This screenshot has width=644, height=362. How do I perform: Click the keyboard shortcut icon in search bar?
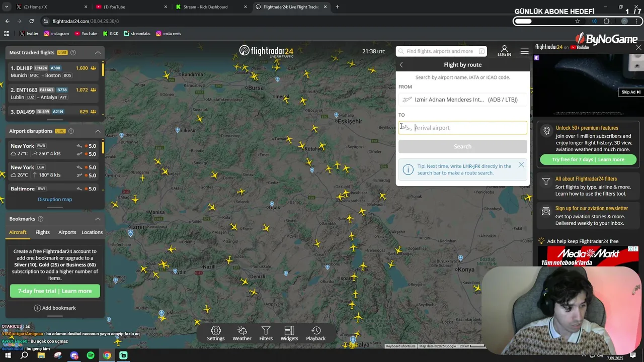(x=481, y=51)
